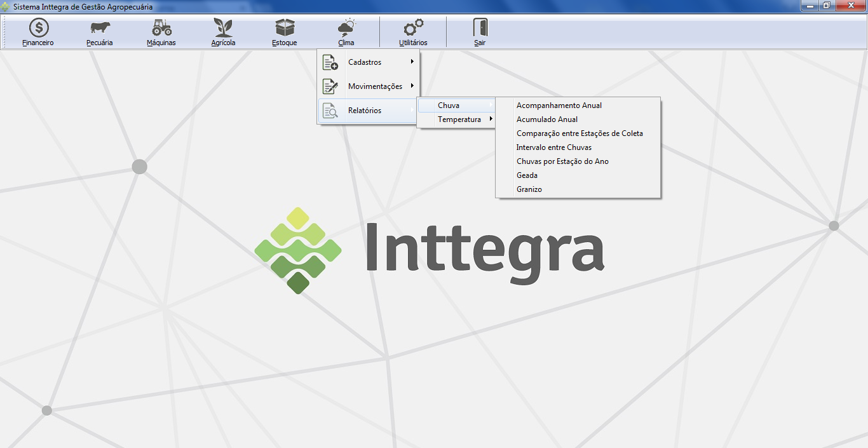
Task: Restore down the Inttegra window
Action: point(827,5)
